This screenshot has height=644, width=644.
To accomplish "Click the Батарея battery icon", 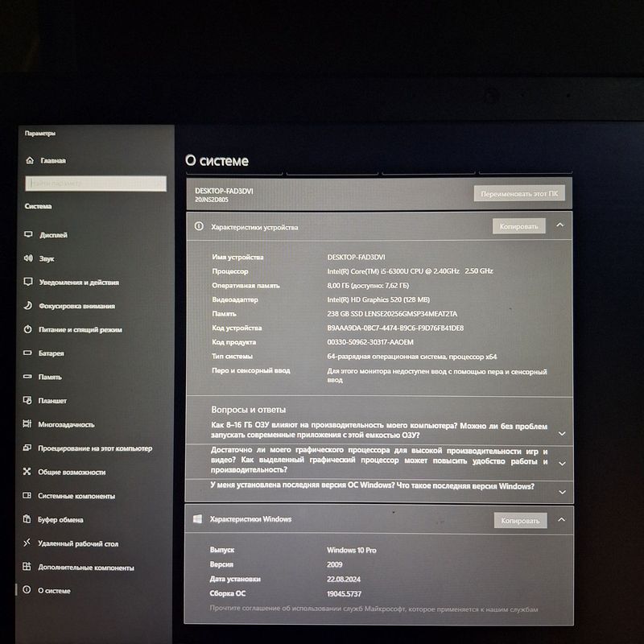I will pos(27,353).
